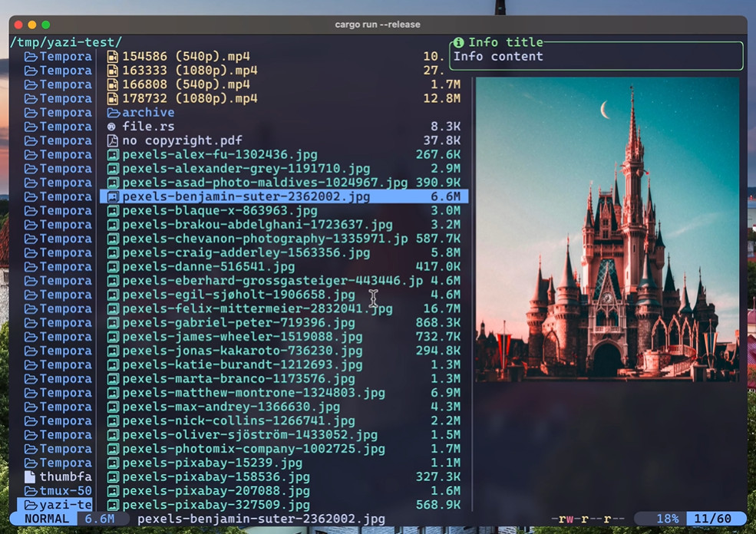Image resolution: width=756 pixels, height=534 pixels.
Task: Click the video icon beside 154586 (540p).mp4
Action: point(112,56)
